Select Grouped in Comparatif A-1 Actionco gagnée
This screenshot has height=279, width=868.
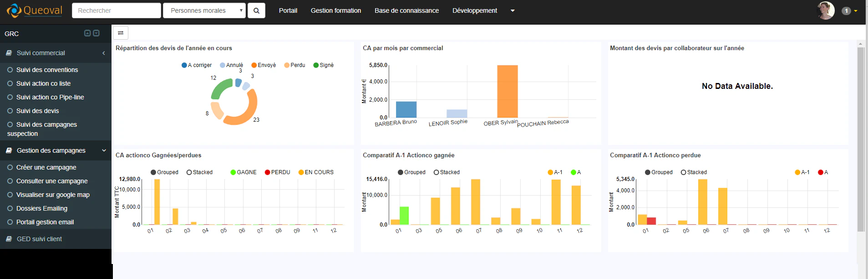pyautogui.click(x=411, y=172)
